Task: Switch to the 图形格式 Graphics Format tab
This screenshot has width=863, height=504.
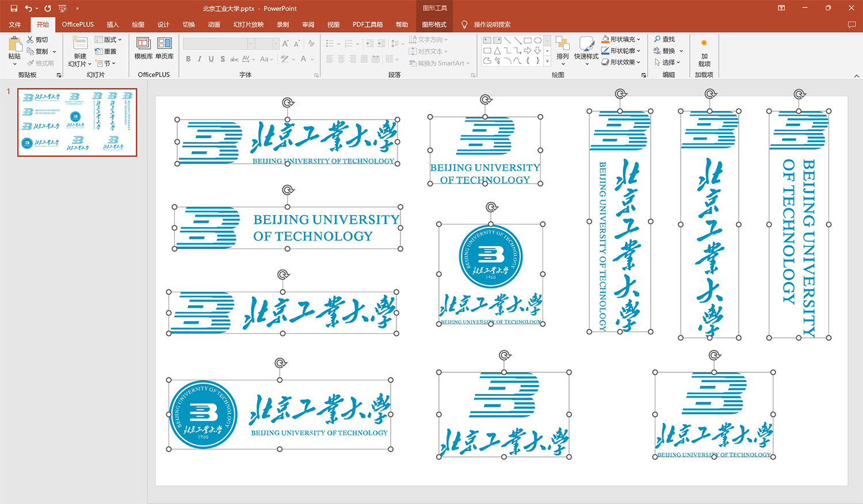Action: [x=434, y=25]
